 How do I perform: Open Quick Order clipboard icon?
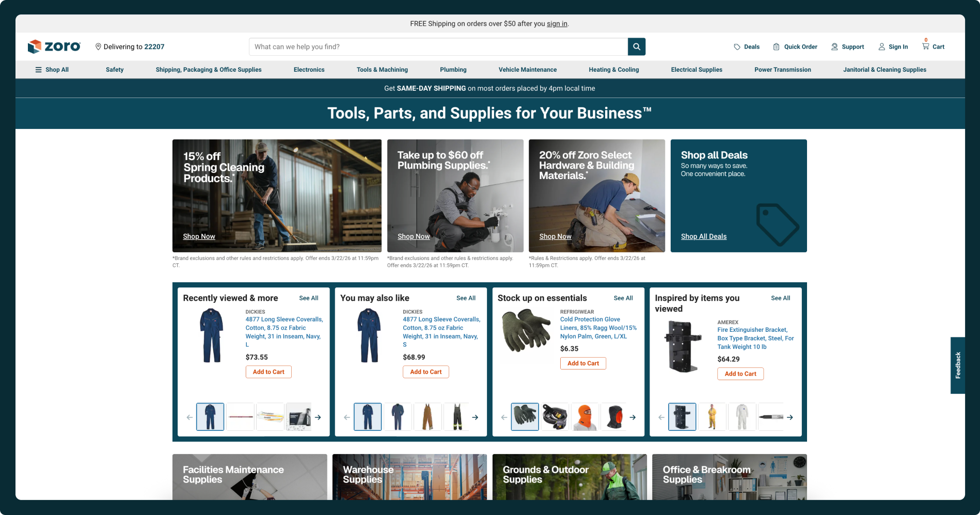[x=776, y=47]
